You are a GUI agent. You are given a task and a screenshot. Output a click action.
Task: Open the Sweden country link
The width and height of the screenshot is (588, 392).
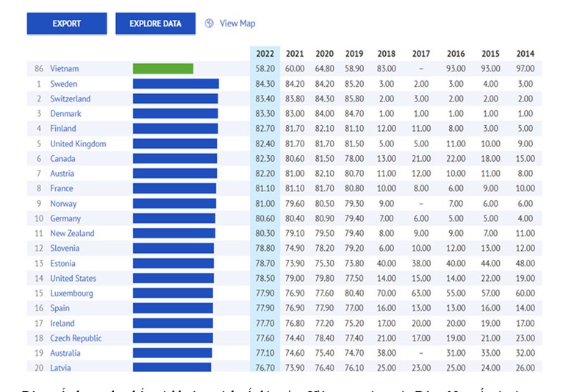(x=64, y=84)
